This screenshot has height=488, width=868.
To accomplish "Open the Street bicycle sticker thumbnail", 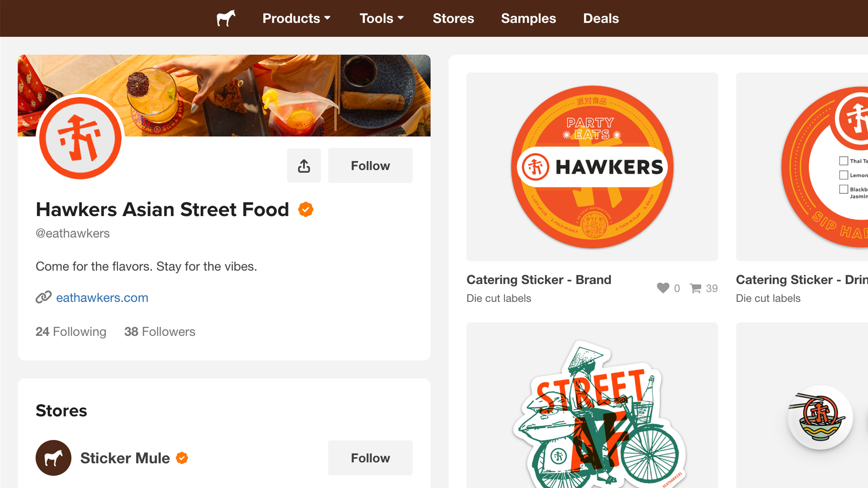I will (x=592, y=407).
